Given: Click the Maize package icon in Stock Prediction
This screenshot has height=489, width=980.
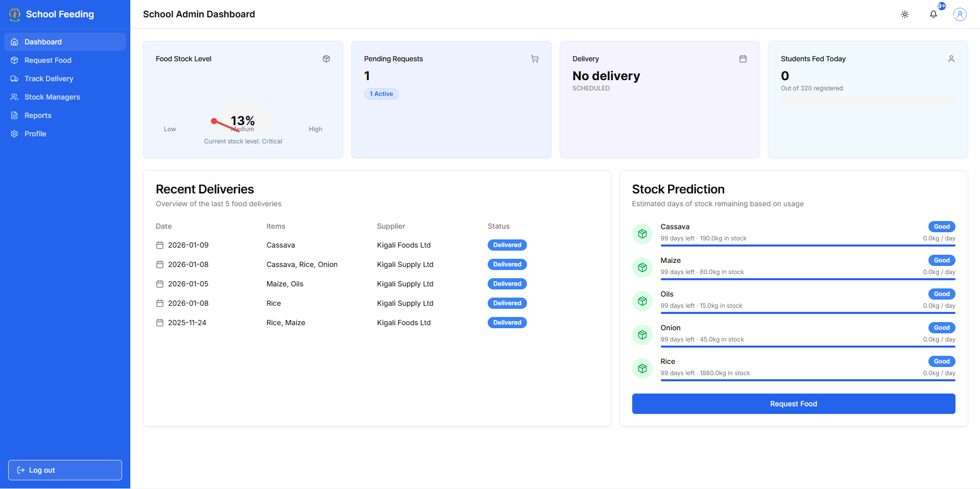Looking at the screenshot, I should click(x=642, y=267).
